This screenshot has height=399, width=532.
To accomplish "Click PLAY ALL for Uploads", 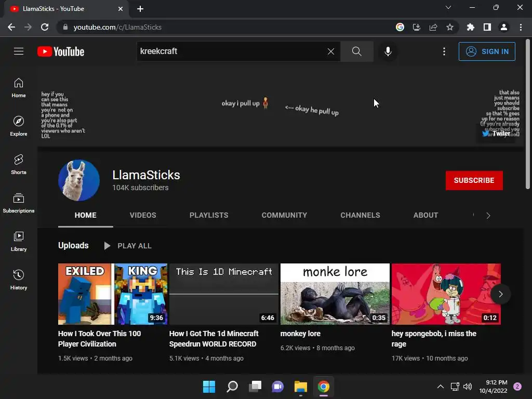I will coord(128,246).
